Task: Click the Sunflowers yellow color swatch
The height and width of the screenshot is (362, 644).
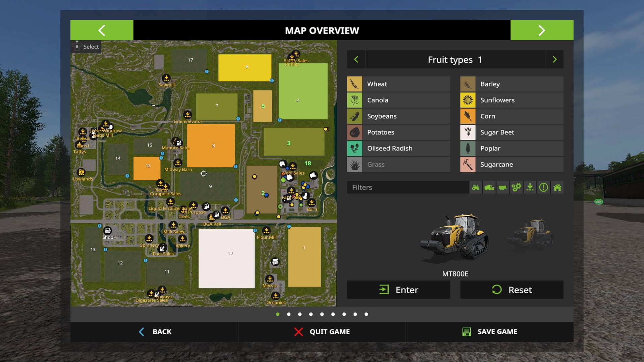Action: tap(468, 100)
